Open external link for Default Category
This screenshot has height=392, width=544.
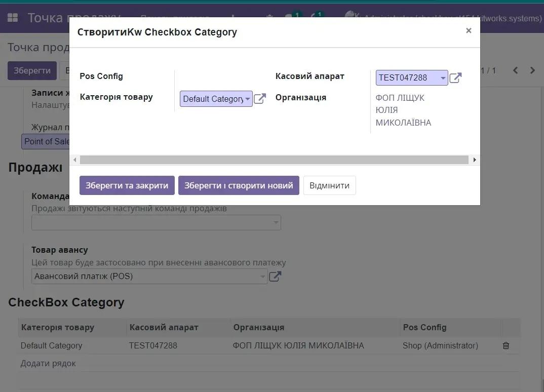(260, 99)
